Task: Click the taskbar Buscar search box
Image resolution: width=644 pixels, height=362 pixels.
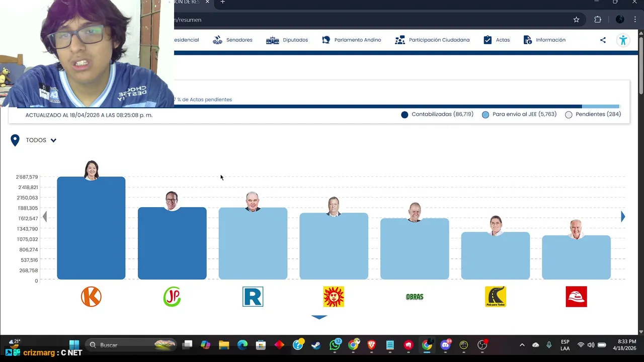Action: [132, 345]
